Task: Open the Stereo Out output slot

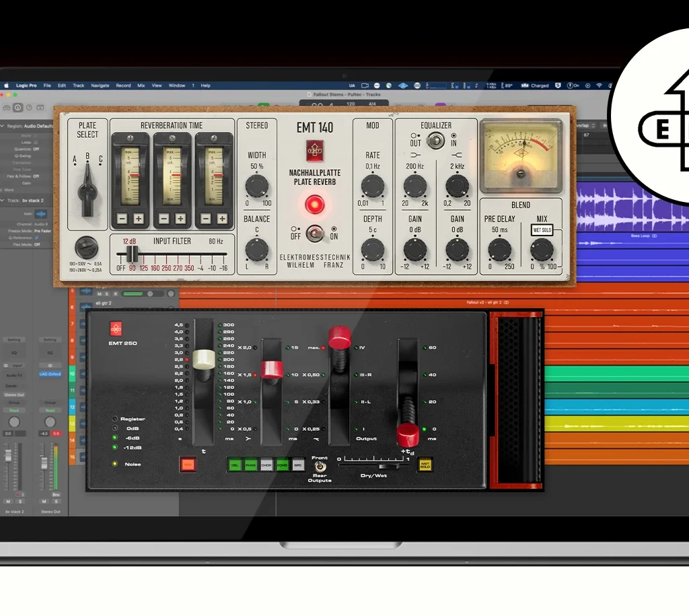Action: click(x=15, y=395)
